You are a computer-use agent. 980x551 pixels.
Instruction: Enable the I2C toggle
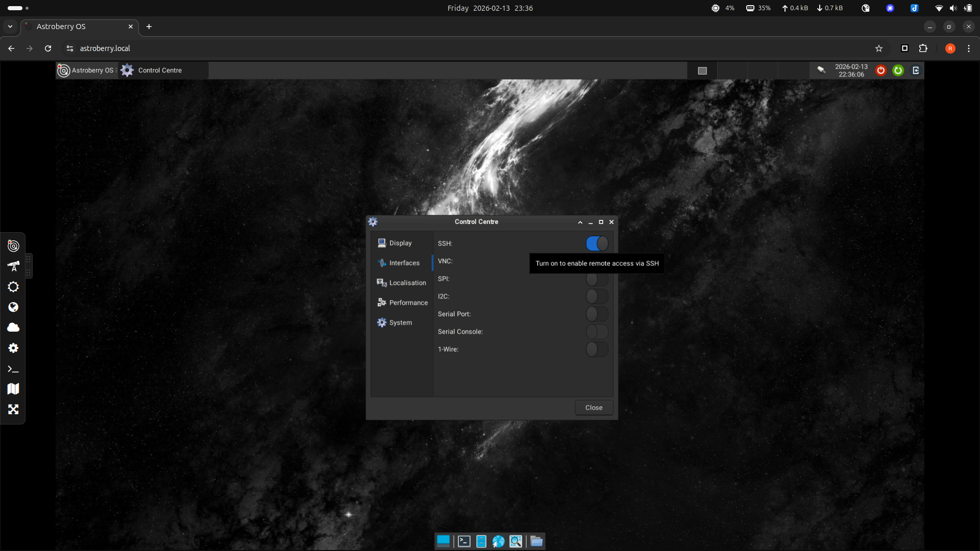(x=597, y=296)
